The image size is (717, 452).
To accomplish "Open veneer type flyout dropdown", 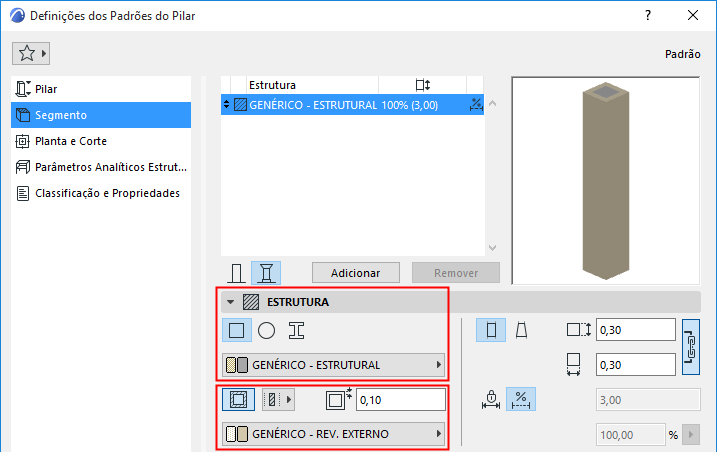I will [278, 399].
